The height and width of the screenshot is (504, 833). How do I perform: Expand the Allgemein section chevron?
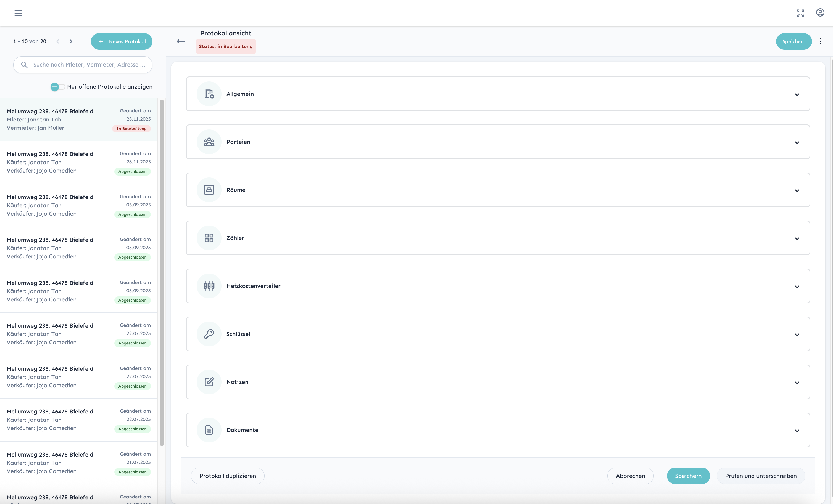coord(797,95)
